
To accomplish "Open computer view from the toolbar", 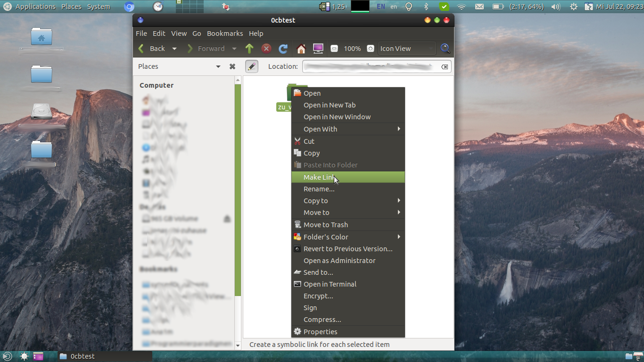I will [318, 48].
